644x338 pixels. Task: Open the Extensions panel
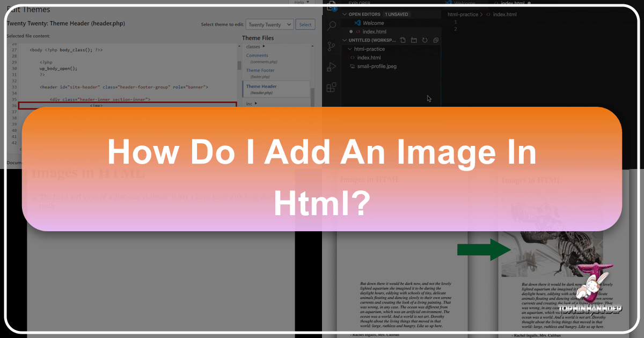coord(331,87)
